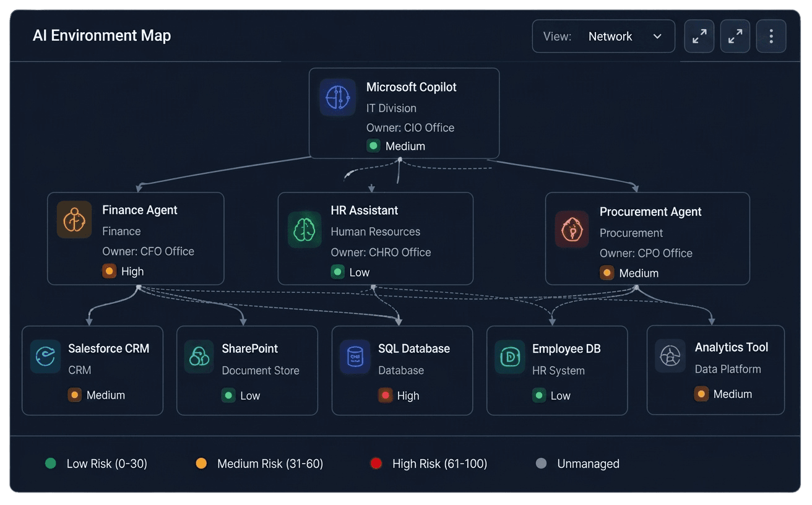Click Procurement Agent Medium risk indicator

click(x=607, y=273)
